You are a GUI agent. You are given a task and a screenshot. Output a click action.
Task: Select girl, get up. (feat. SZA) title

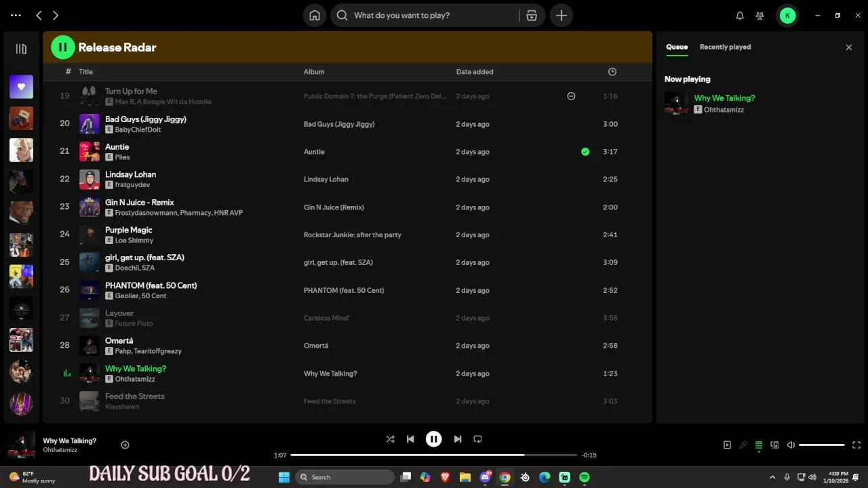pyautogui.click(x=144, y=258)
